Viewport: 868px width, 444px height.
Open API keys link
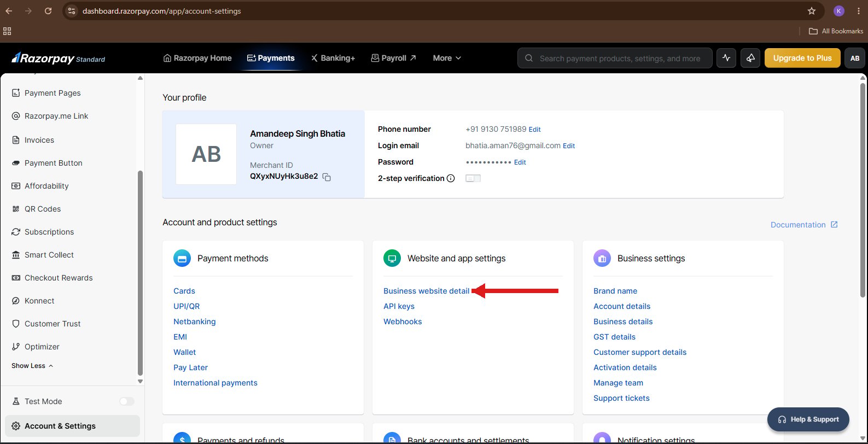tap(399, 306)
